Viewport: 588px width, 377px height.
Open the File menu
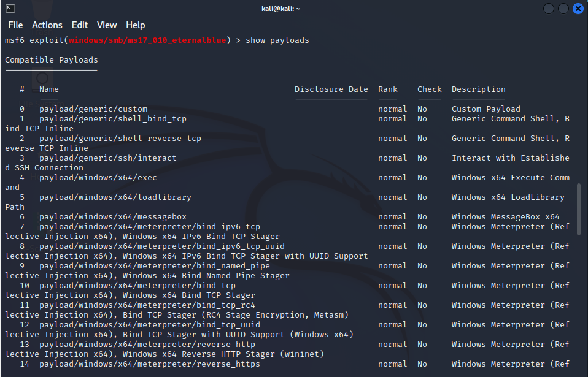(x=15, y=25)
